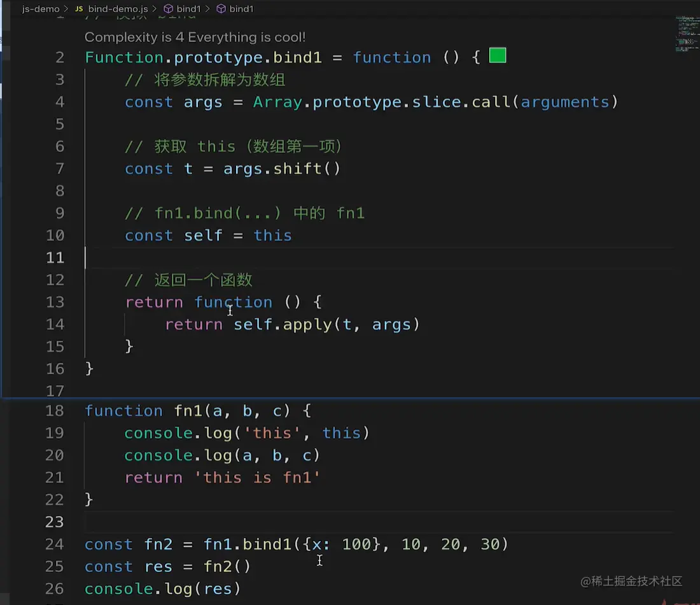This screenshot has width=700, height=605.
Task: Click 'console.log(res)' on line 26
Action: tap(163, 589)
